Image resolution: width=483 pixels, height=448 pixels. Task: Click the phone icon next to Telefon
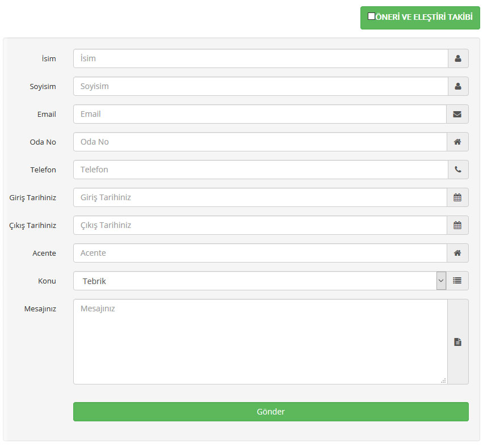(x=458, y=170)
